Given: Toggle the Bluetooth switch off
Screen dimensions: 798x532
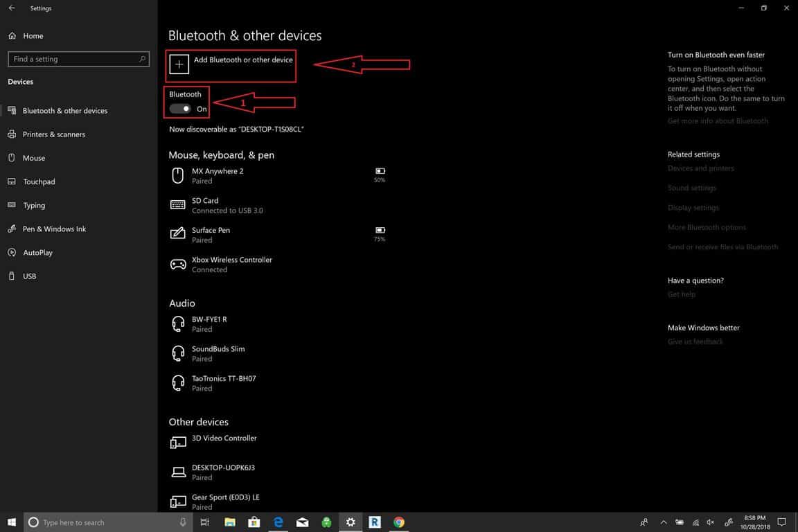Looking at the screenshot, I should (181, 109).
